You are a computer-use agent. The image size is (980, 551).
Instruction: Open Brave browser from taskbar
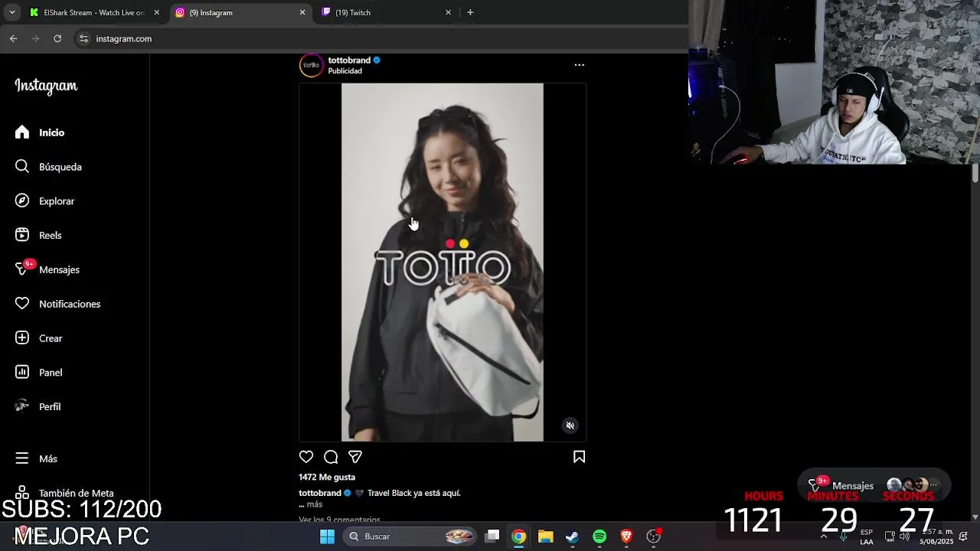coord(626,536)
